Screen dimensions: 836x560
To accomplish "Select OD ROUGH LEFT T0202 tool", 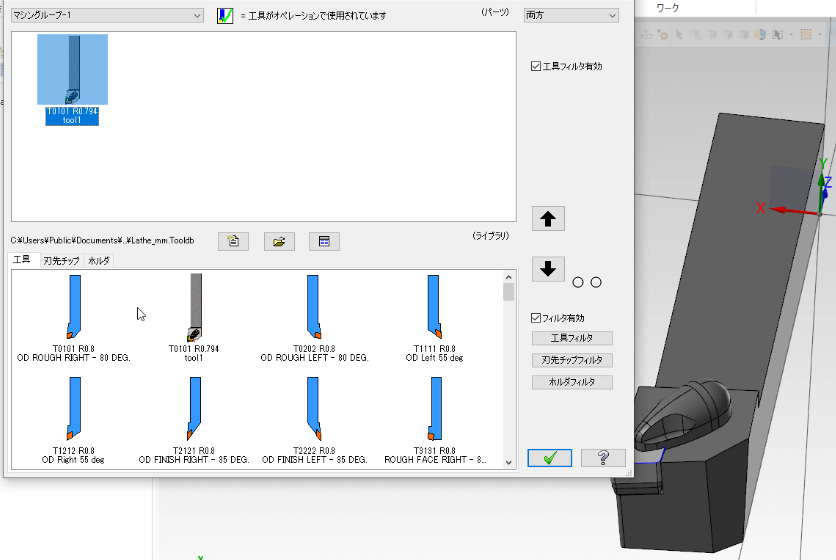I will point(314,310).
